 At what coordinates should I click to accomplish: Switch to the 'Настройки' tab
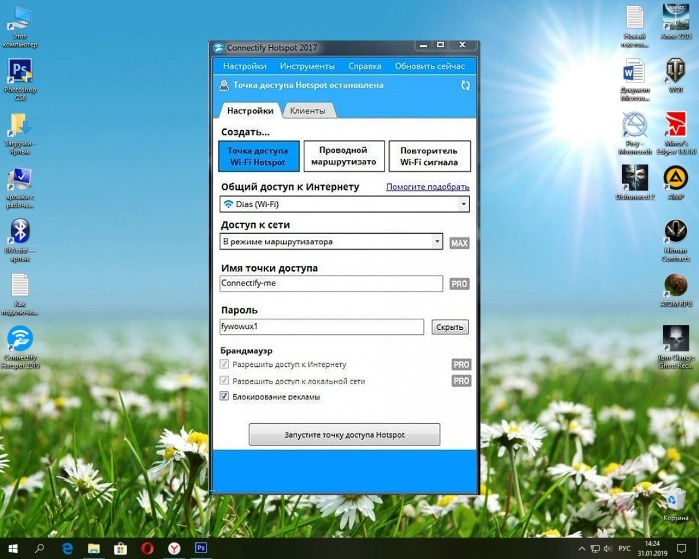[250, 111]
